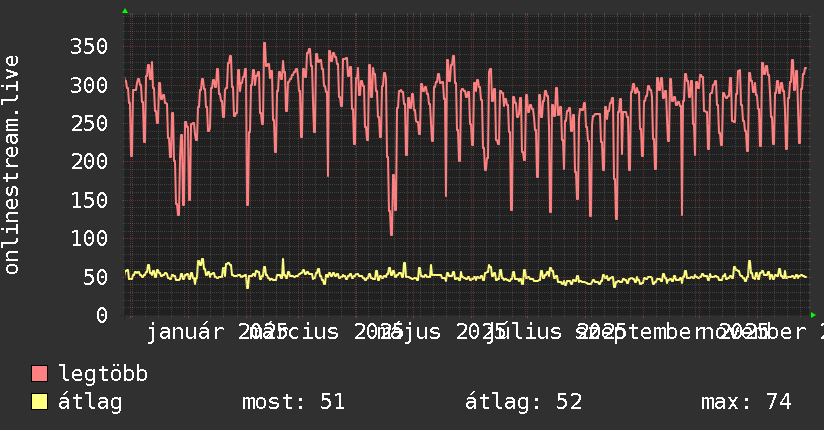Click the y-axis label 300
Image resolution: width=824 pixels, height=430 pixels.
click(89, 85)
